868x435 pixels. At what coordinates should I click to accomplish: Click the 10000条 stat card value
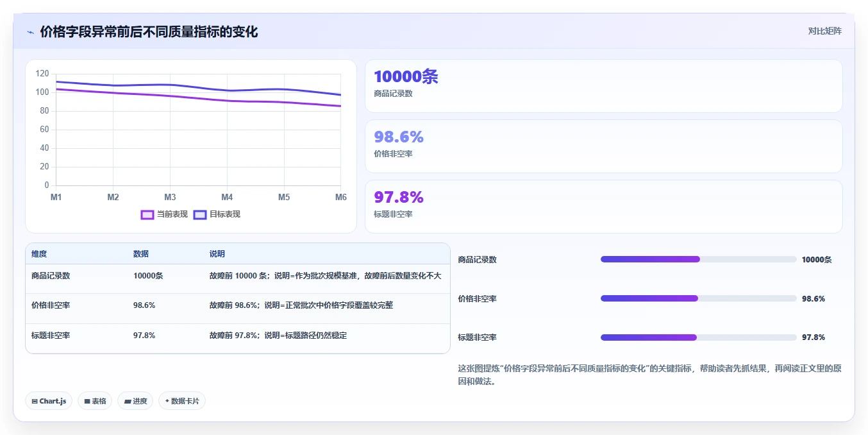406,76
